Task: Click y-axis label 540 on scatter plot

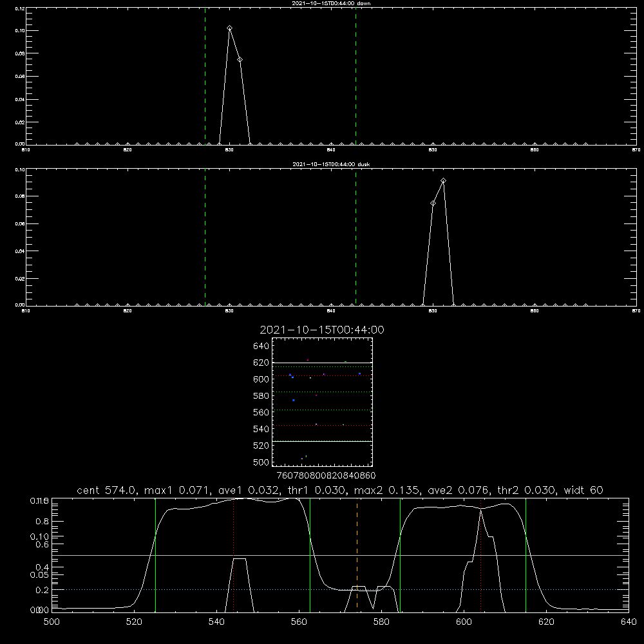Action: [x=261, y=429]
